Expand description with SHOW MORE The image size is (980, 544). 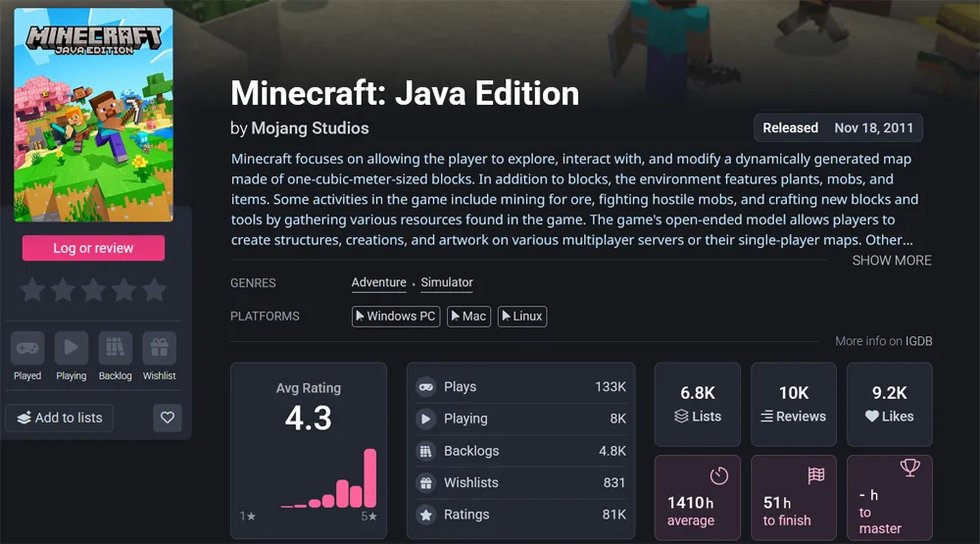[x=892, y=261]
